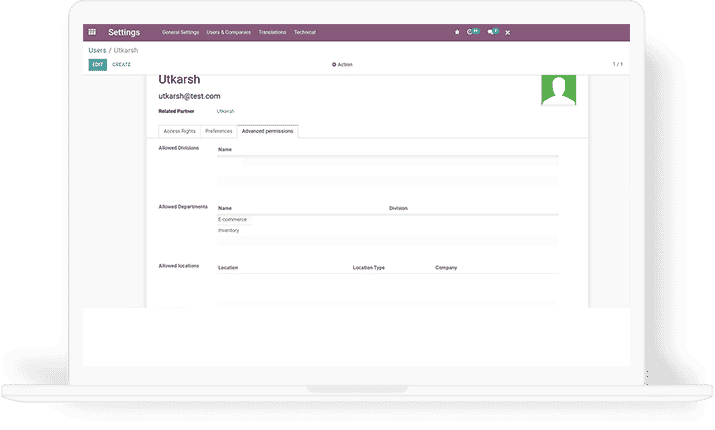Open the Translations menu
This screenshot has height=430, width=715.
[272, 32]
